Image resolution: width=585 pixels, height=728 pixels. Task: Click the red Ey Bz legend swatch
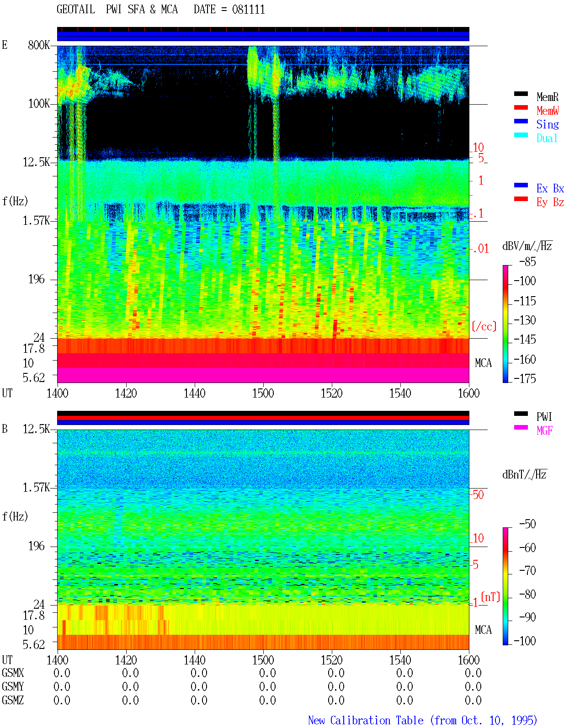click(x=521, y=199)
